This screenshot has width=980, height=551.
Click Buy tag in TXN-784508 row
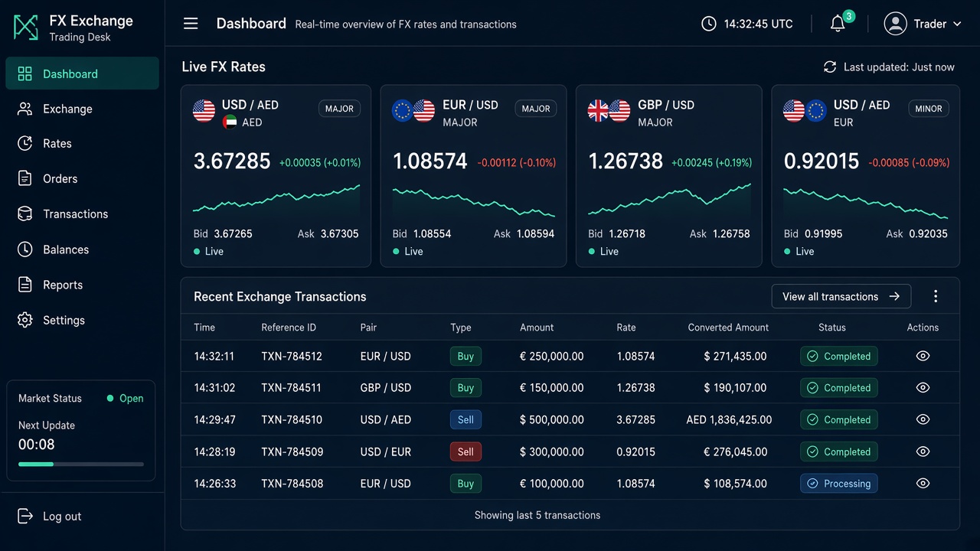[x=465, y=484]
